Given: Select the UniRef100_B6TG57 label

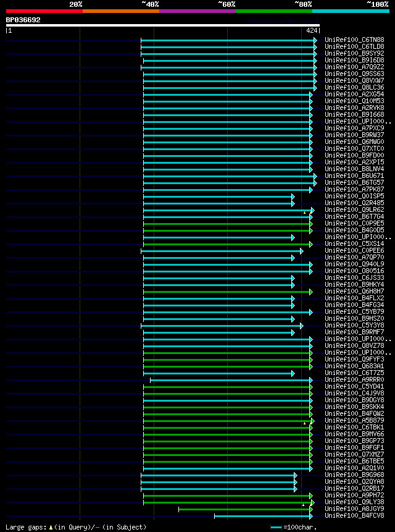Looking at the screenshot, I should click(x=354, y=182).
